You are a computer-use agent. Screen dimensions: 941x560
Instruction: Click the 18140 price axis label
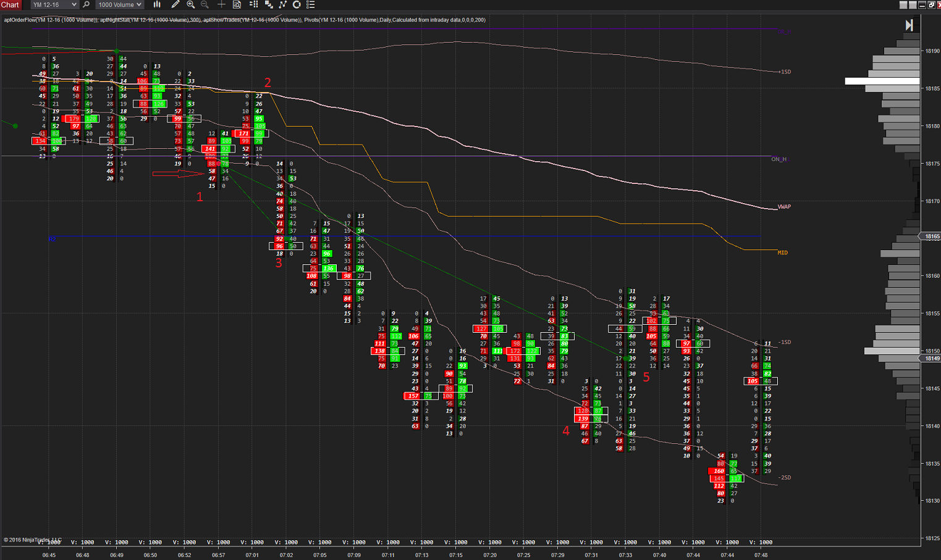click(x=932, y=426)
